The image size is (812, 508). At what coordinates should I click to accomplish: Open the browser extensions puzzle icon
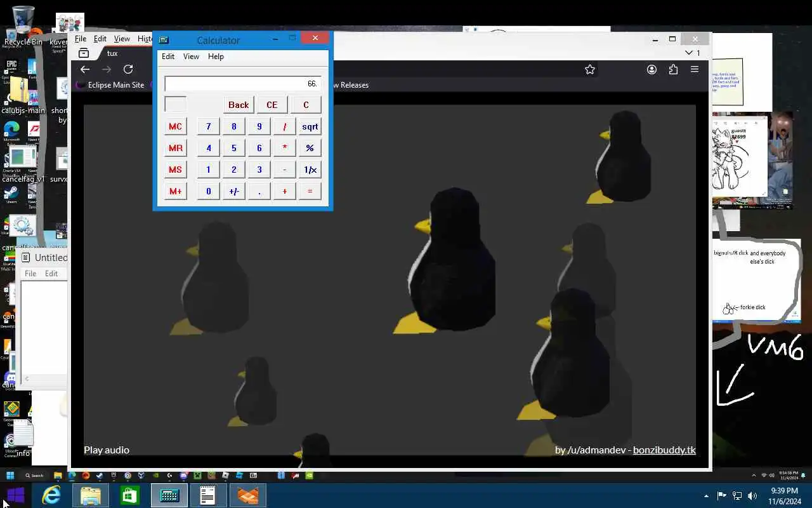tap(673, 69)
